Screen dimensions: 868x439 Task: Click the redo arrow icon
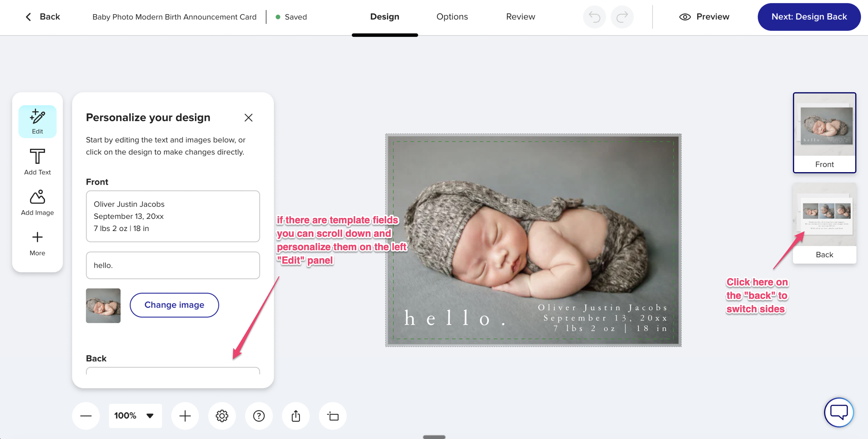[x=622, y=17]
